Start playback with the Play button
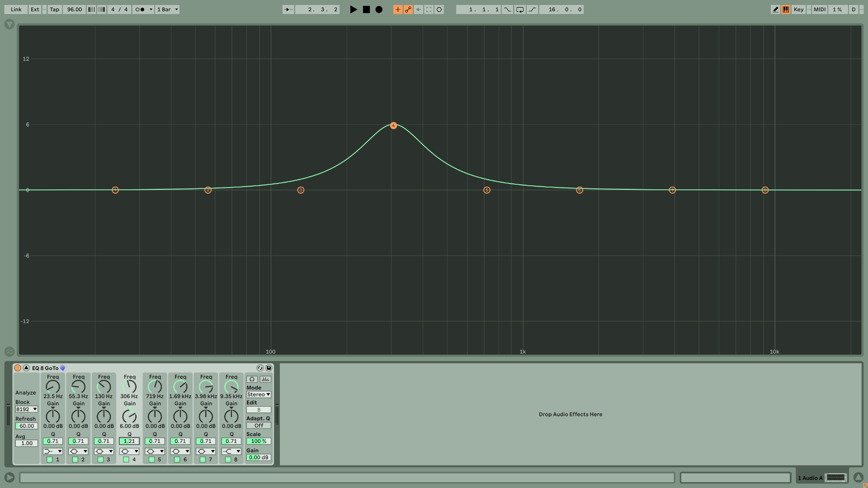The width and height of the screenshot is (868, 488). point(353,9)
